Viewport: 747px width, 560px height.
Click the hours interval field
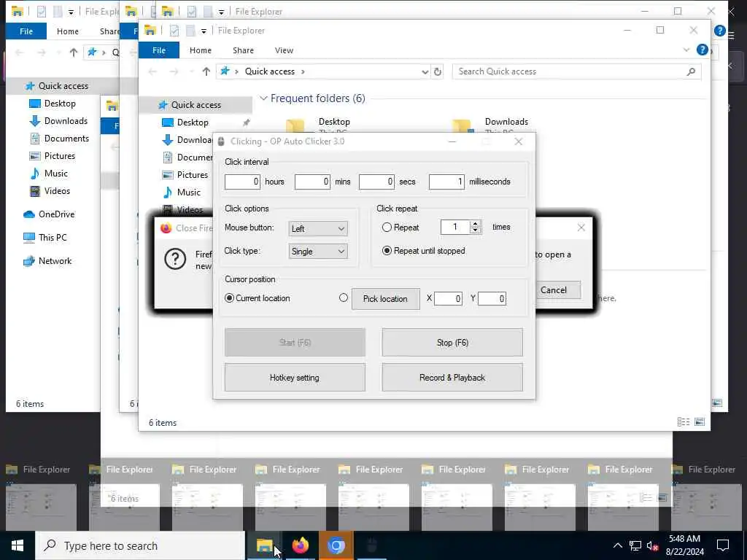pos(242,182)
